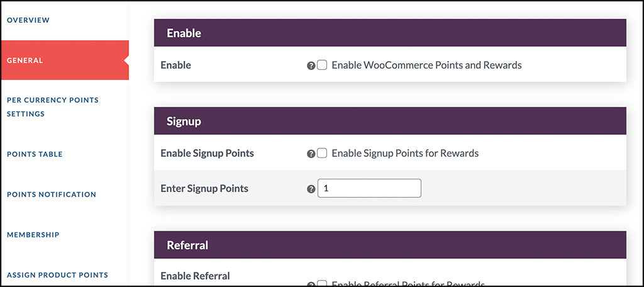
Task: Click the help icon beside Enable checkbox
Action: pyautogui.click(x=311, y=65)
